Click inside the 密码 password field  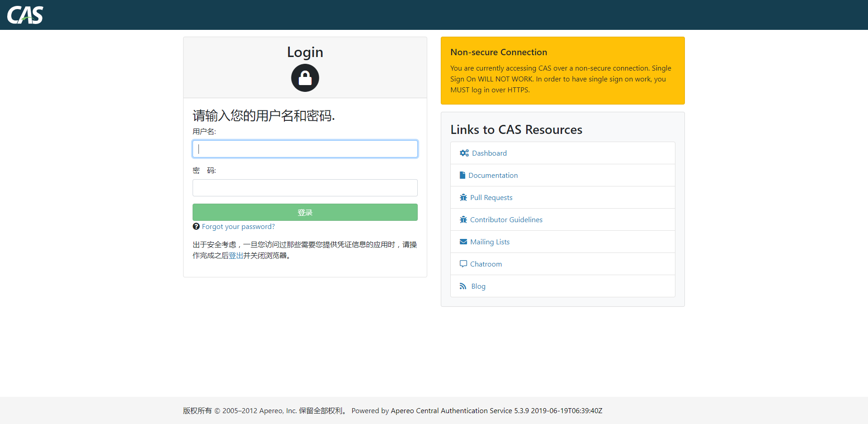pos(305,187)
